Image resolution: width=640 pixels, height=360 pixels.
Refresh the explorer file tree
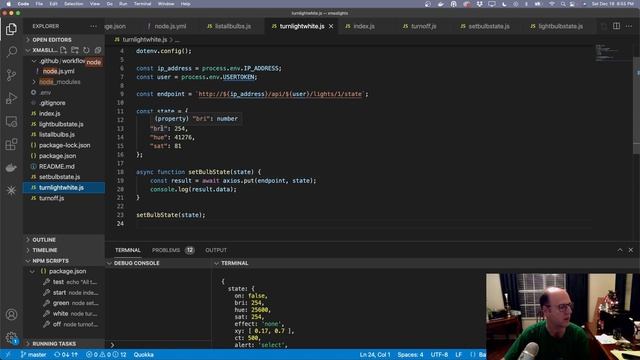click(86, 50)
